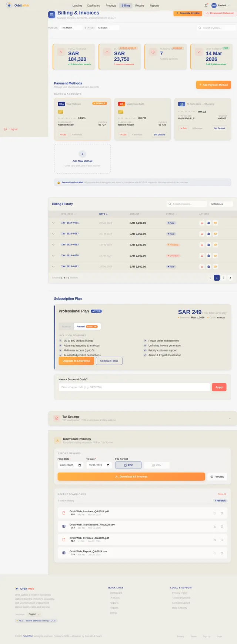Click the 'Repair order management' checkmark

point(145,341)
